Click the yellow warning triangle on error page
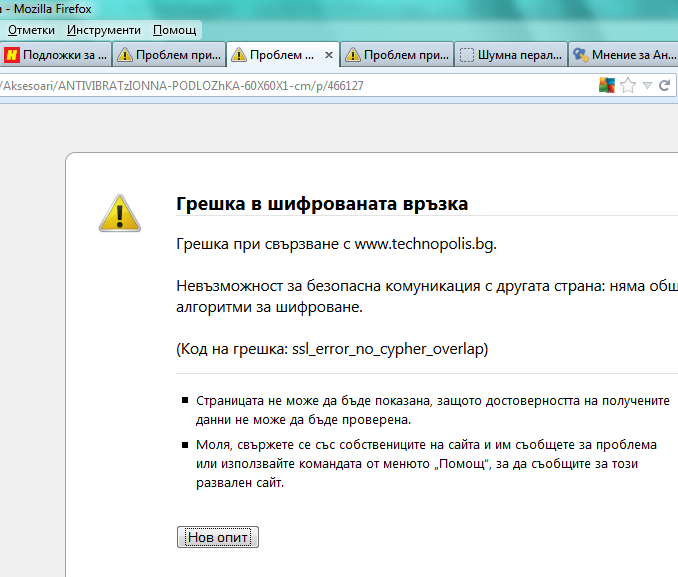Screen dimensions: 678x577 (119, 211)
